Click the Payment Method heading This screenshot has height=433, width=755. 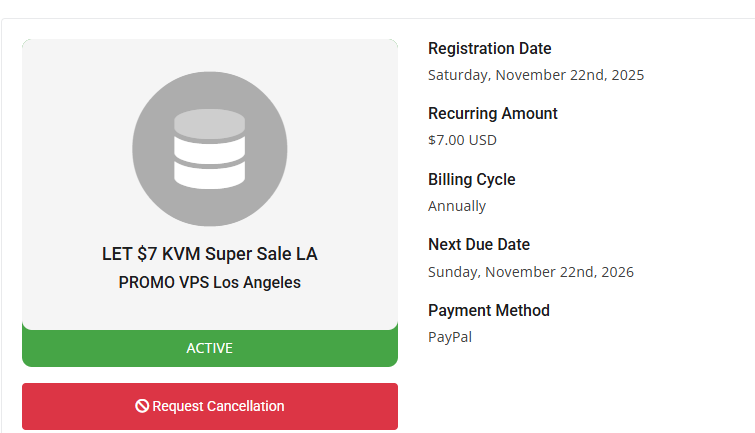click(489, 310)
